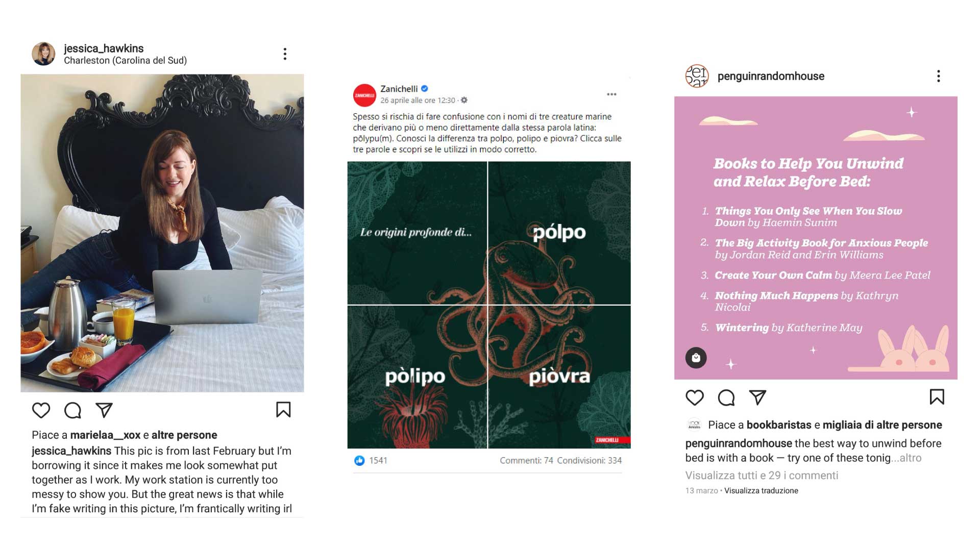Like the penguinrandomhouse post
Viewport: 980px width, 551px height.
click(694, 397)
